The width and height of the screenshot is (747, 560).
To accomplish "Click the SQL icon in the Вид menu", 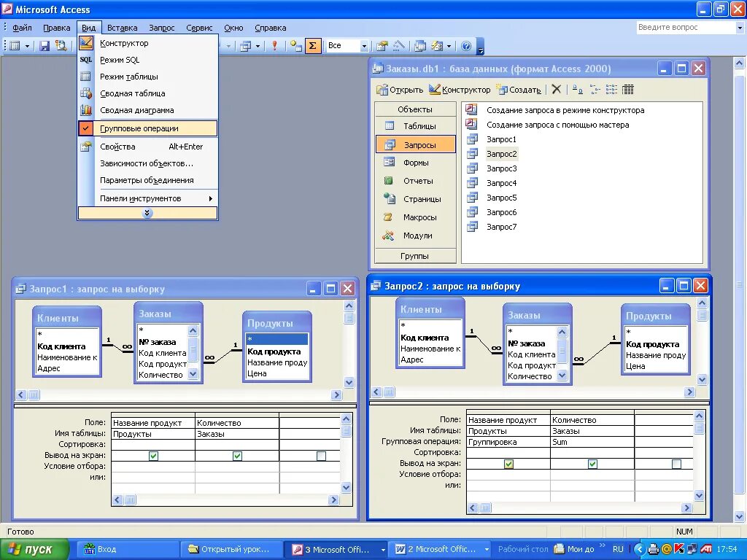I will click(86, 60).
